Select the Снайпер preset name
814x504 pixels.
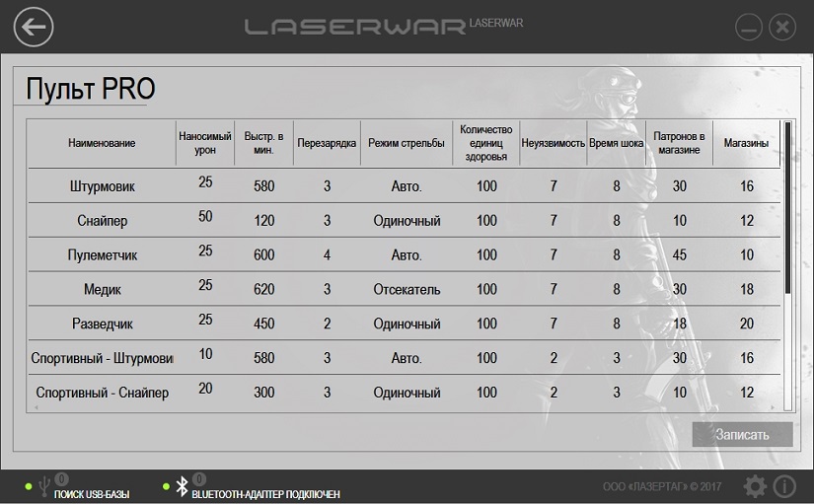click(x=103, y=221)
